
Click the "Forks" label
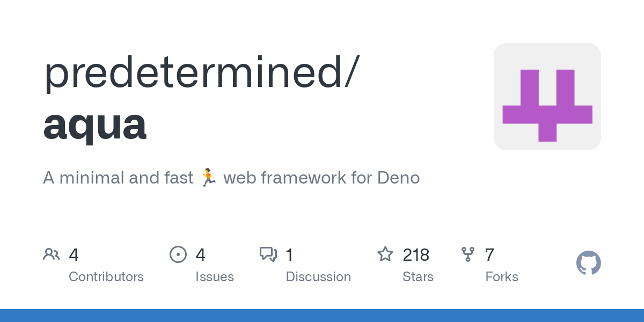[x=502, y=277]
